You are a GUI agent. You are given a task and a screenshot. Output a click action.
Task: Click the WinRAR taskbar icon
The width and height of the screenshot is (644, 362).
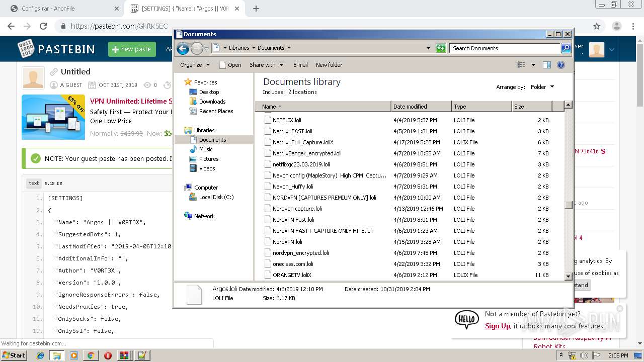click(x=124, y=355)
